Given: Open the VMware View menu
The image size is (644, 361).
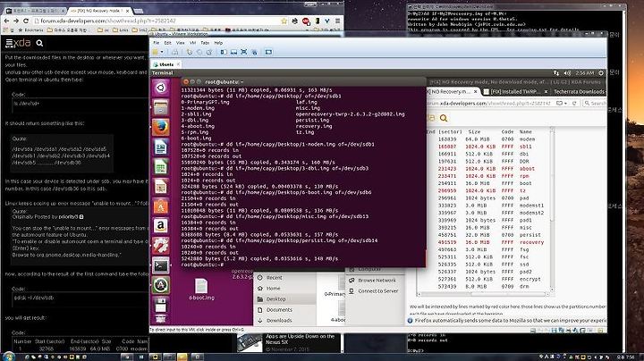Looking at the screenshot, I should 181,43.
